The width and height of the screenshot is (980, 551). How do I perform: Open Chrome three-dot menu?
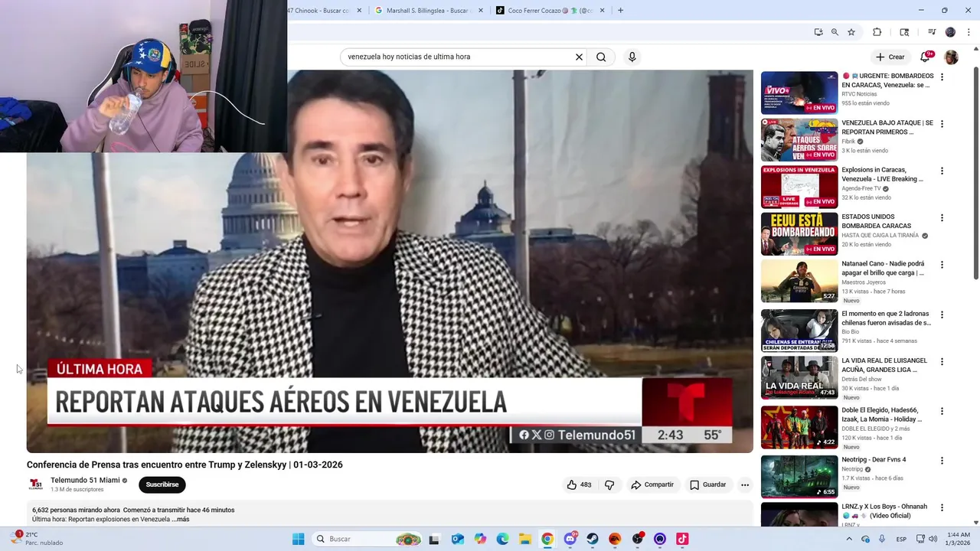969,32
